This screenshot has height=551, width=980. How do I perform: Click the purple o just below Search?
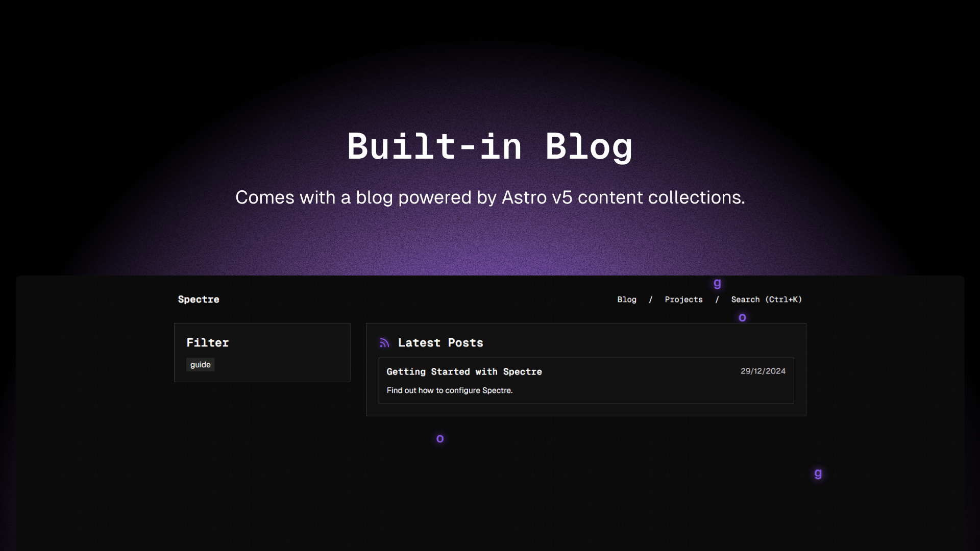pos(742,318)
